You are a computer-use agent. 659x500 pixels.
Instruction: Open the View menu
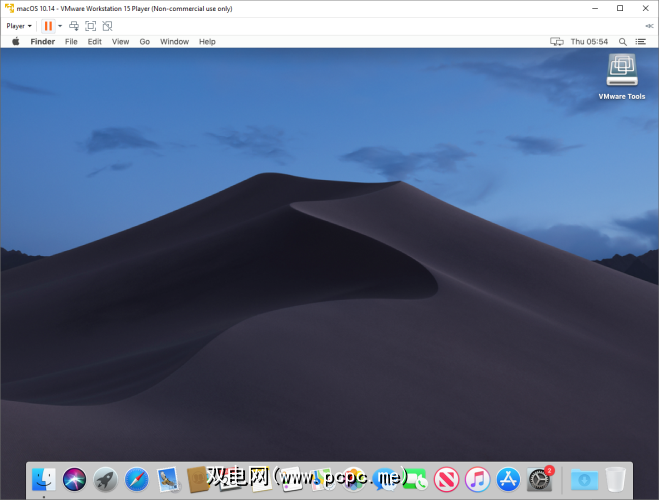click(120, 42)
